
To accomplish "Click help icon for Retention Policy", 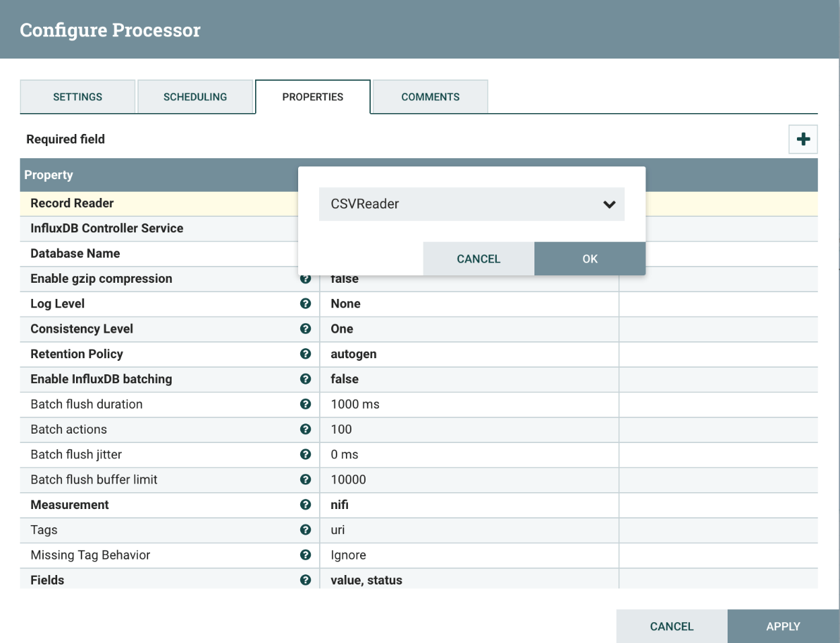I will 306,354.
